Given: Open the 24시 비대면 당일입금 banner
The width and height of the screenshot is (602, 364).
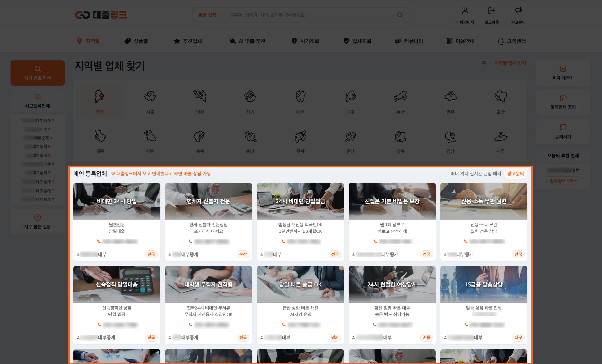Looking at the screenshot, I should (x=301, y=201).
